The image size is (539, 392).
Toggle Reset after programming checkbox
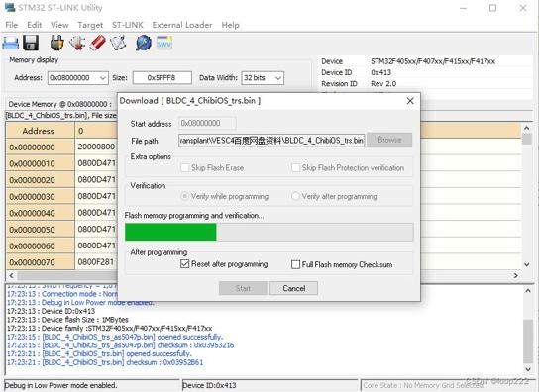pos(185,264)
